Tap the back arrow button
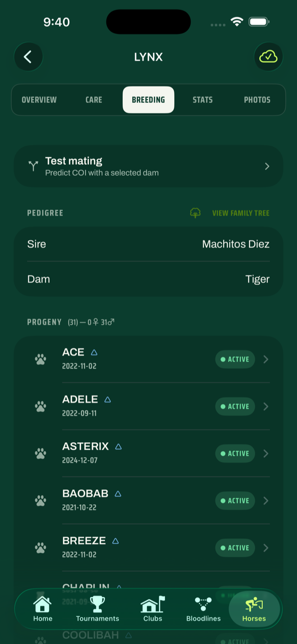The height and width of the screenshot is (644, 297). (28, 57)
